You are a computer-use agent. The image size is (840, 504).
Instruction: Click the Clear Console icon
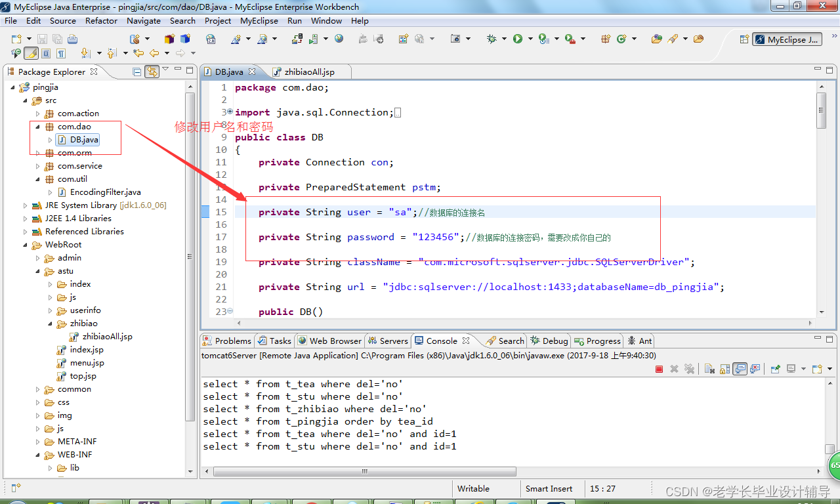[709, 369]
